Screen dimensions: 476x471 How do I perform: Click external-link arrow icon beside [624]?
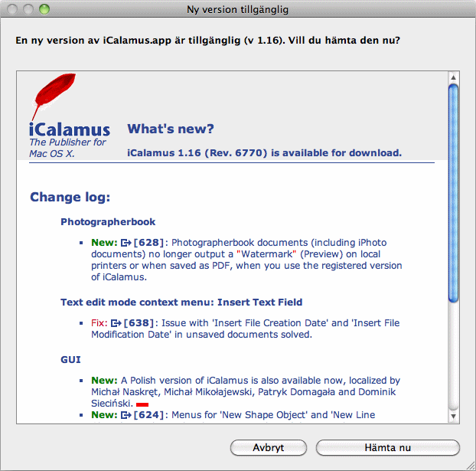point(126,415)
